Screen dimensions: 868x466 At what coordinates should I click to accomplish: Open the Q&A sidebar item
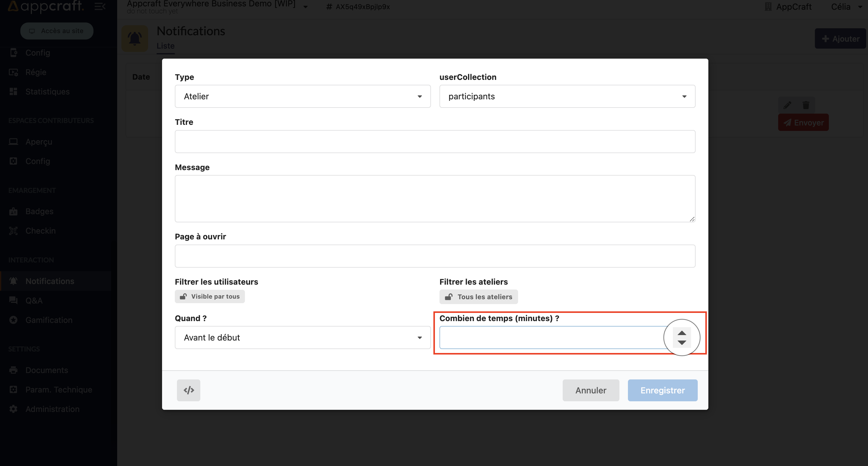tap(34, 300)
